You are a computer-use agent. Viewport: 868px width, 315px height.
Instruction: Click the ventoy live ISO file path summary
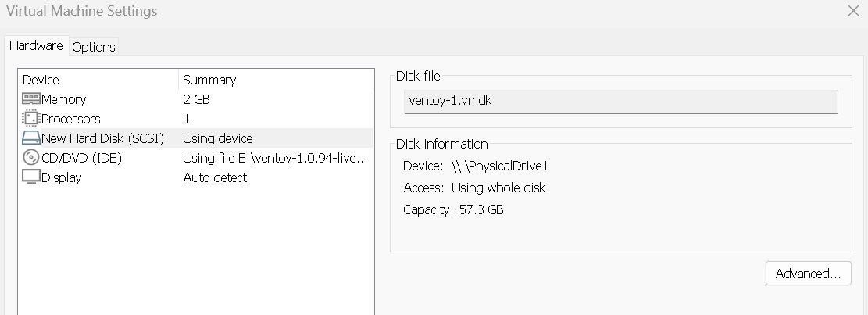pyautogui.click(x=274, y=158)
